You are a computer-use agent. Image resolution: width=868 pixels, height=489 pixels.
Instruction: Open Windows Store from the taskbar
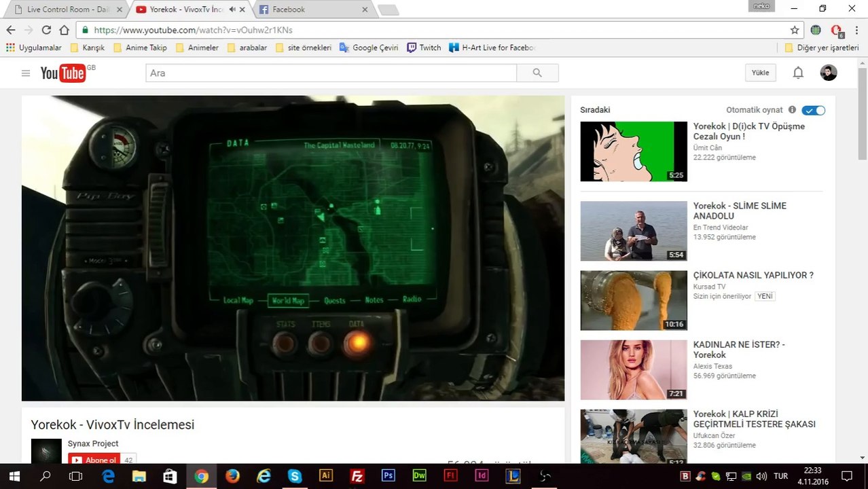click(x=170, y=476)
